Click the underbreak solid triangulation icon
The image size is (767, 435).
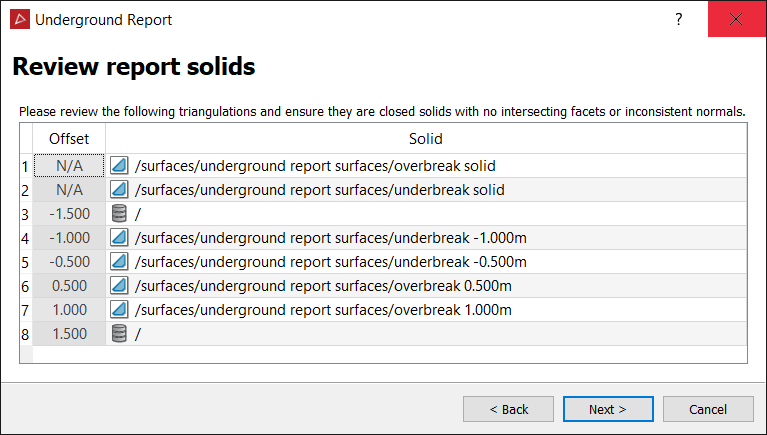[x=119, y=189]
